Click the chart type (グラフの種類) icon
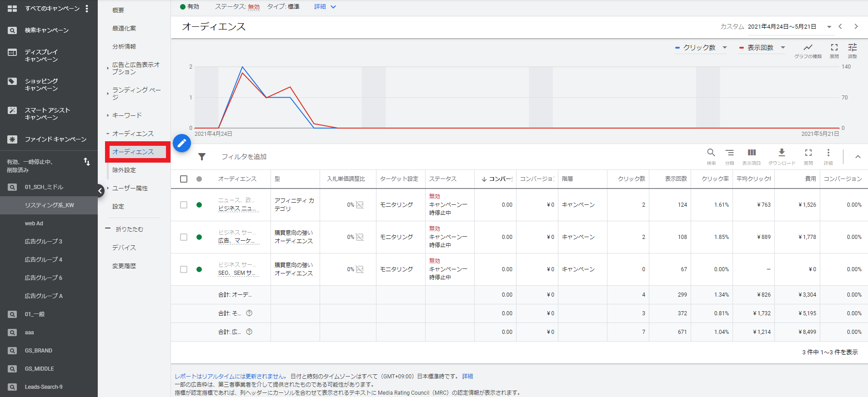The height and width of the screenshot is (397, 868). pyautogui.click(x=808, y=47)
